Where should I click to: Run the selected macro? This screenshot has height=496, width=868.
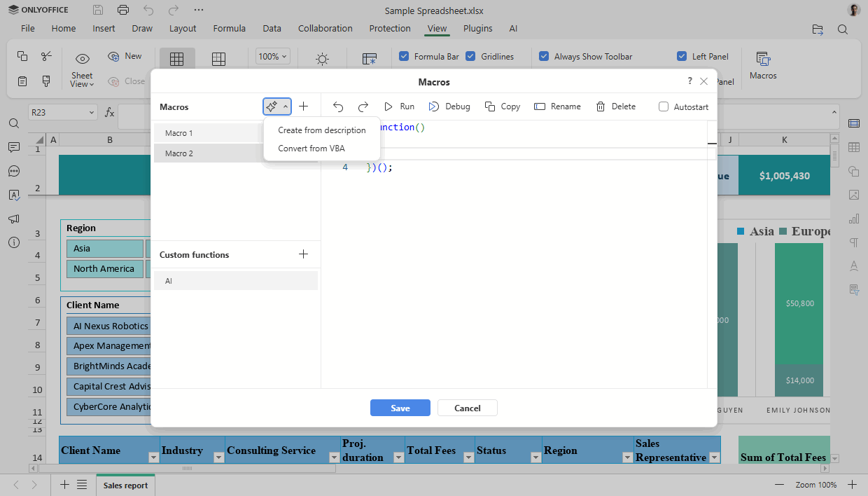click(398, 106)
